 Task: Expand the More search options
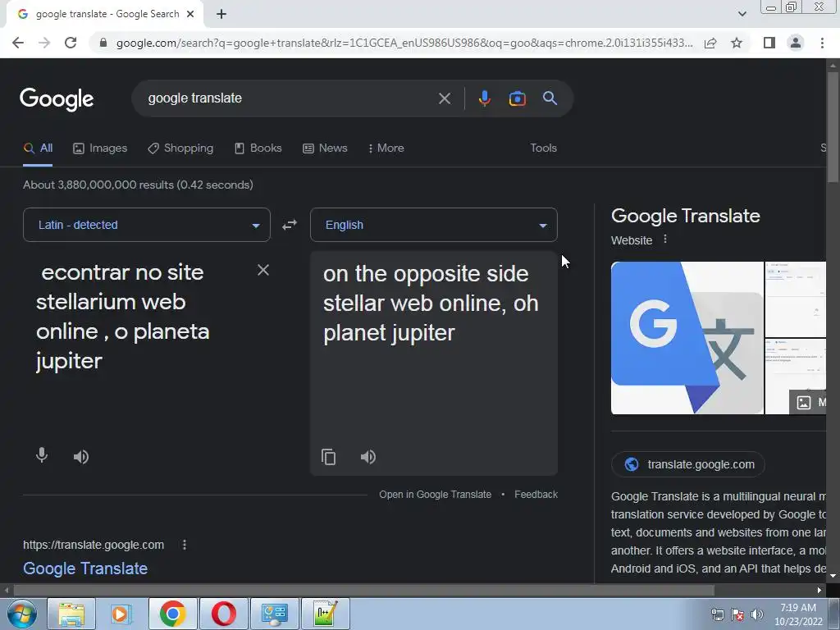click(x=386, y=148)
